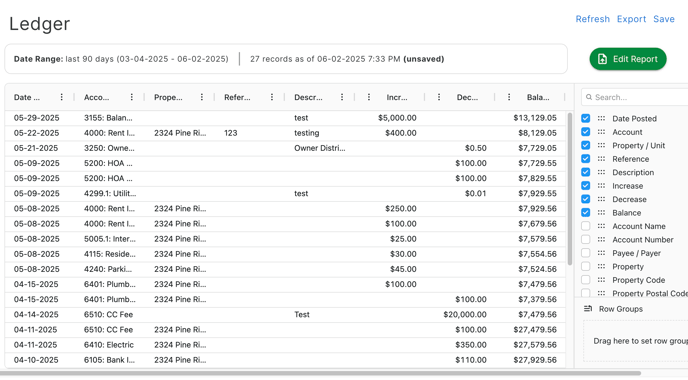This screenshot has width=688, height=380.
Task: Sort by the Date column header
Action: tap(27, 97)
